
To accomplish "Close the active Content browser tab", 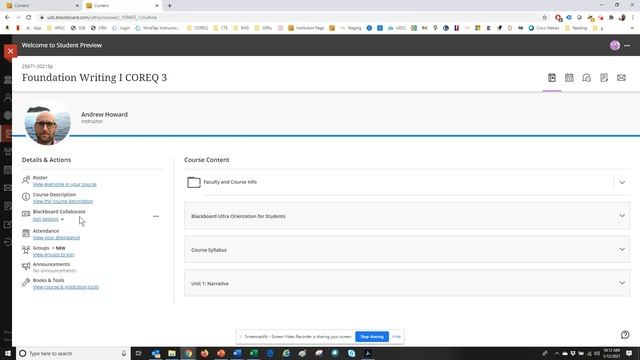I will [157, 6].
